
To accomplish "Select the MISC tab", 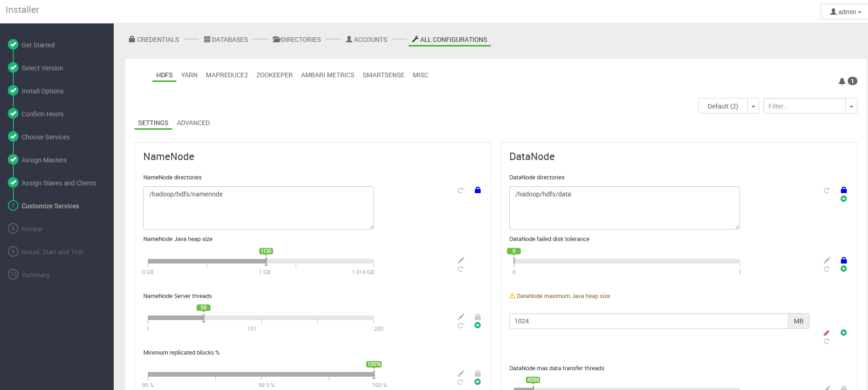I will pyautogui.click(x=420, y=75).
